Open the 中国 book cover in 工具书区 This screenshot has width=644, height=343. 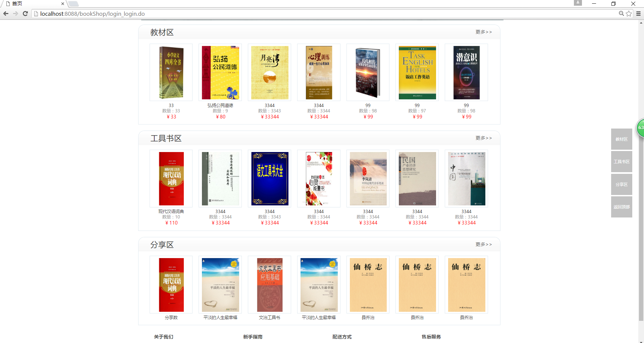pyautogui.click(x=466, y=179)
